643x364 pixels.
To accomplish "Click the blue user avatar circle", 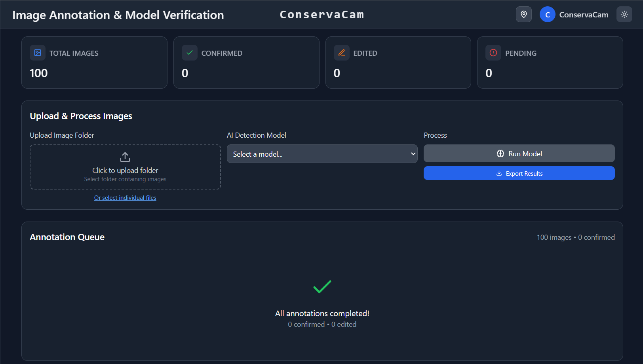I will coord(547,15).
